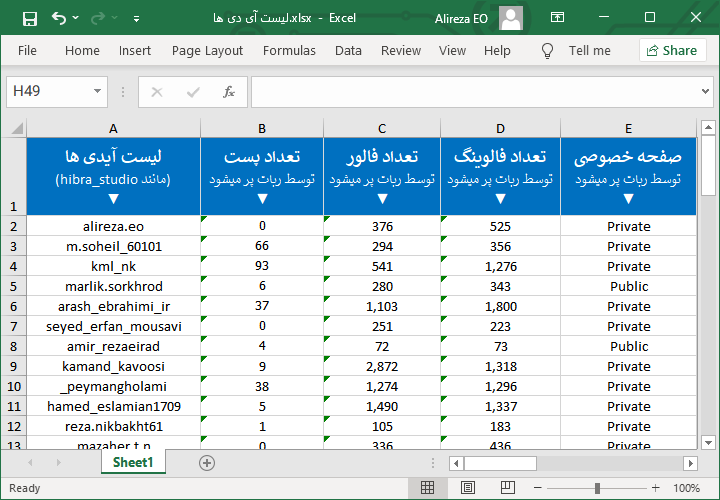Screen dimensions: 720x500
Task: Click the Select All corner triangle
Action: [17, 128]
